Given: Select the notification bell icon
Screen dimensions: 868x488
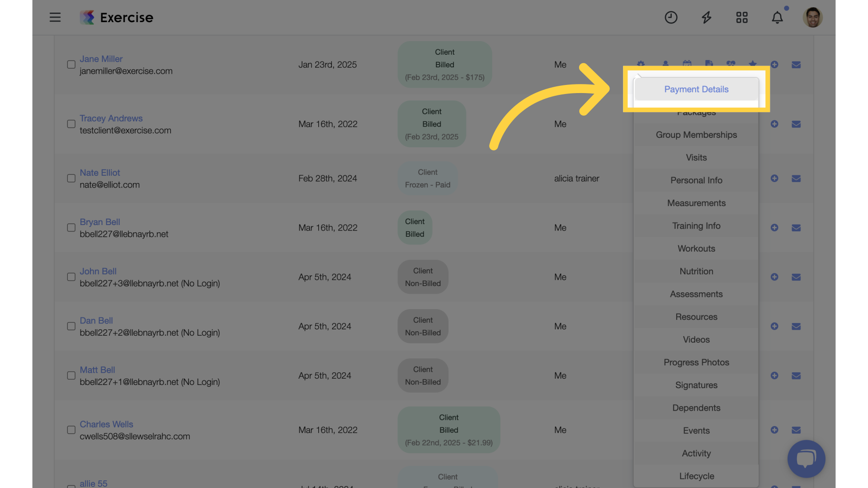Looking at the screenshot, I should [x=777, y=17].
